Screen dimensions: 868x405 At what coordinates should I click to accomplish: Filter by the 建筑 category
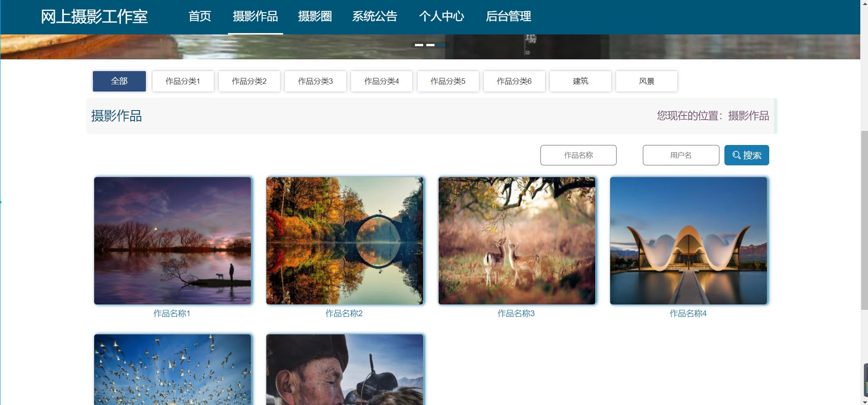point(580,81)
